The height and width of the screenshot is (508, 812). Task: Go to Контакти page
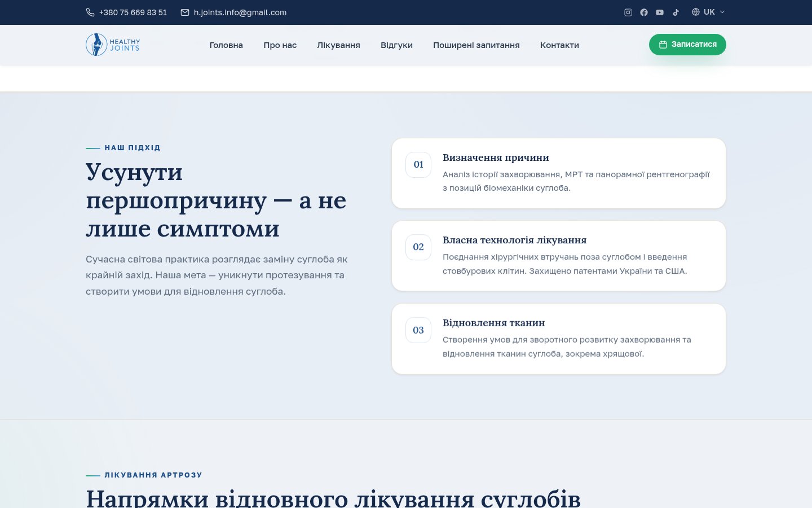(x=559, y=45)
